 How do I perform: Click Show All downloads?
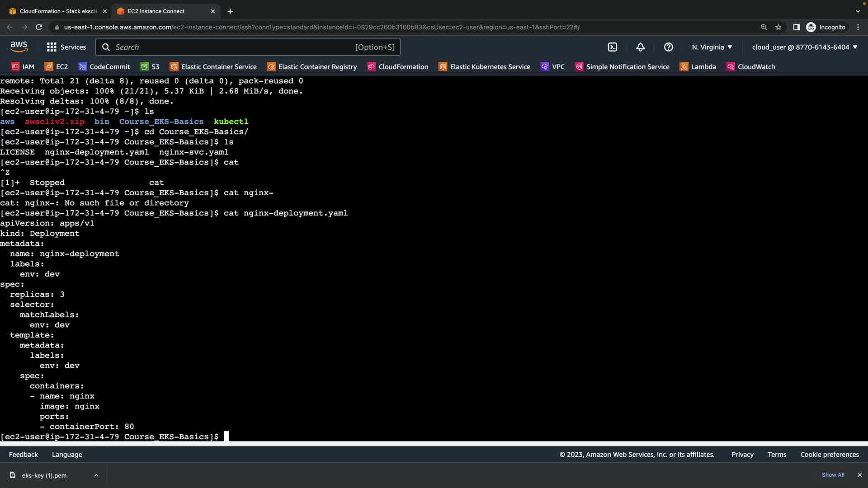833,475
